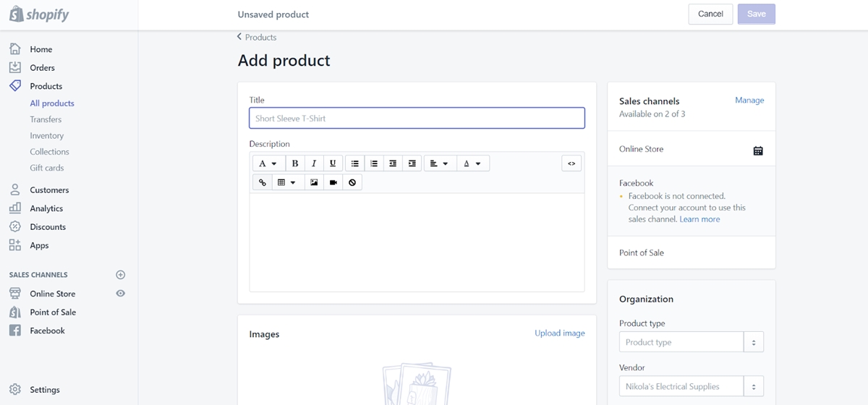Open the Online Store availability calendar icon
This screenshot has height=405, width=868.
[x=758, y=150]
